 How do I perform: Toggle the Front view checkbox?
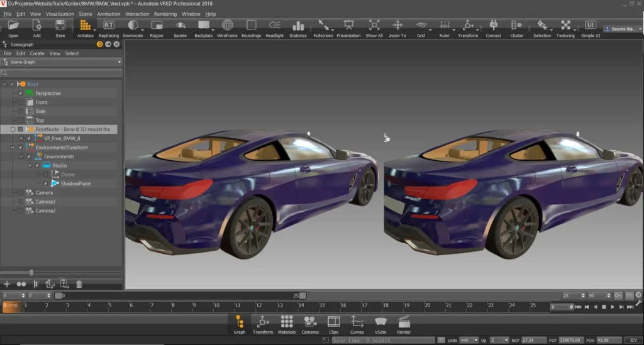(x=20, y=102)
